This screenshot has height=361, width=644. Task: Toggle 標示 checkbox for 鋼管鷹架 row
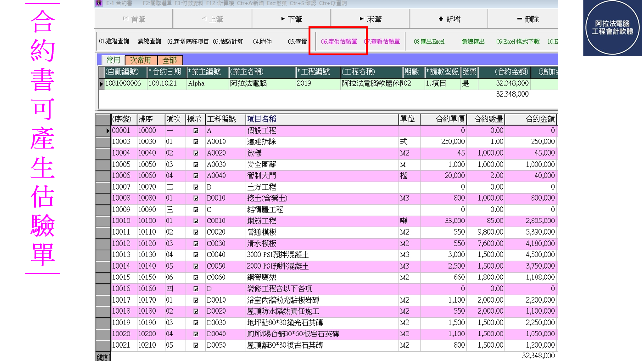196,278
